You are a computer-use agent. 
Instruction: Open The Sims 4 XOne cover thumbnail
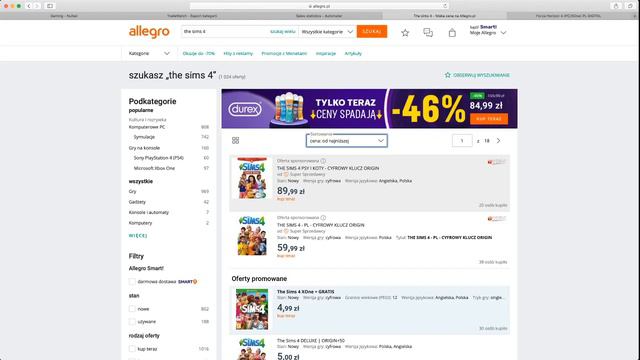(x=252, y=309)
